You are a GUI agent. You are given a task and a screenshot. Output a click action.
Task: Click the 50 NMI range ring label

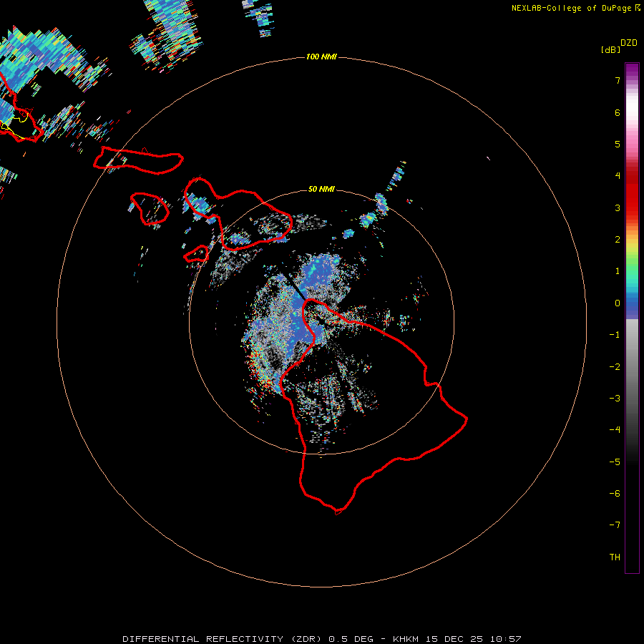321,189
